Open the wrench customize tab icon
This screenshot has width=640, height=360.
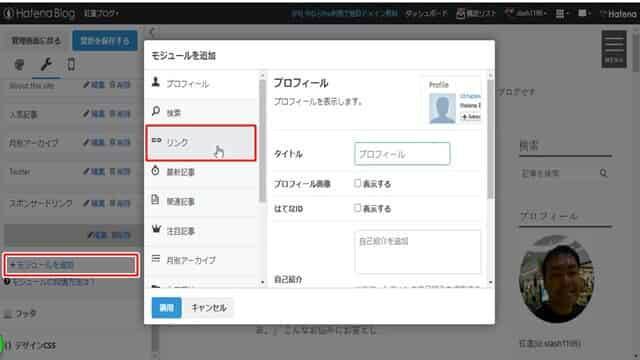click(x=46, y=64)
